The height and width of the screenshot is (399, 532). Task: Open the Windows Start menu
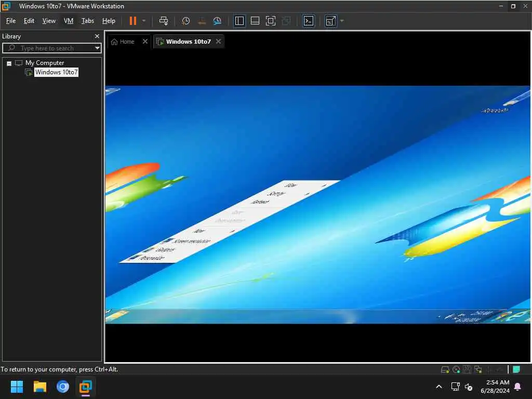pos(17,387)
